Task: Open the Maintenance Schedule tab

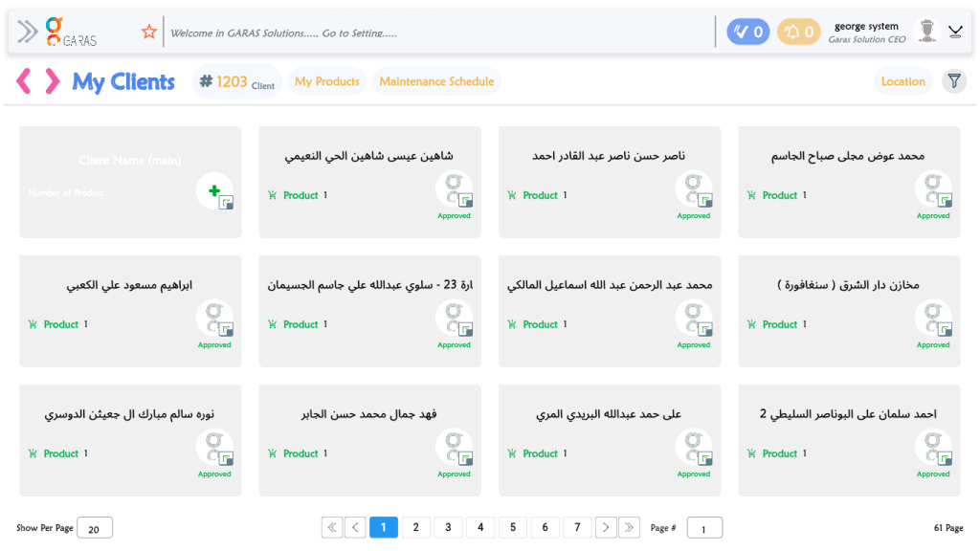Action: (436, 81)
